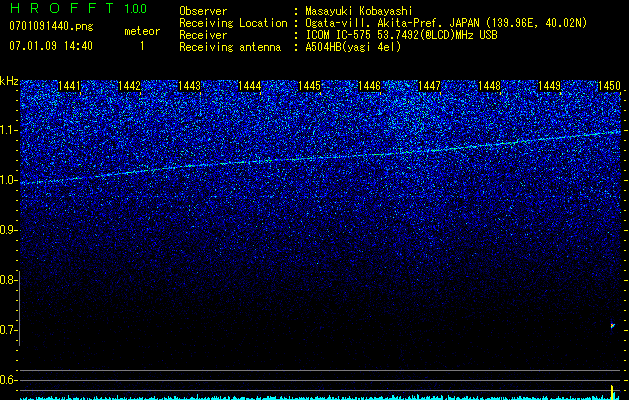Image resolution: width=629 pixels, height=400 pixels.
Task: Click the ICOM IC-575 receiver text
Action: coord(401,35)
